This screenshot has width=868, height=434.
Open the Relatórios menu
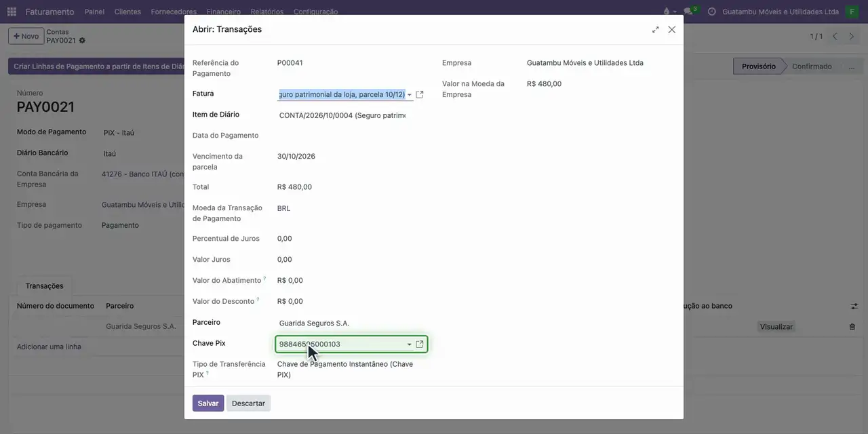pyautogui.click(x=267, y=12)
